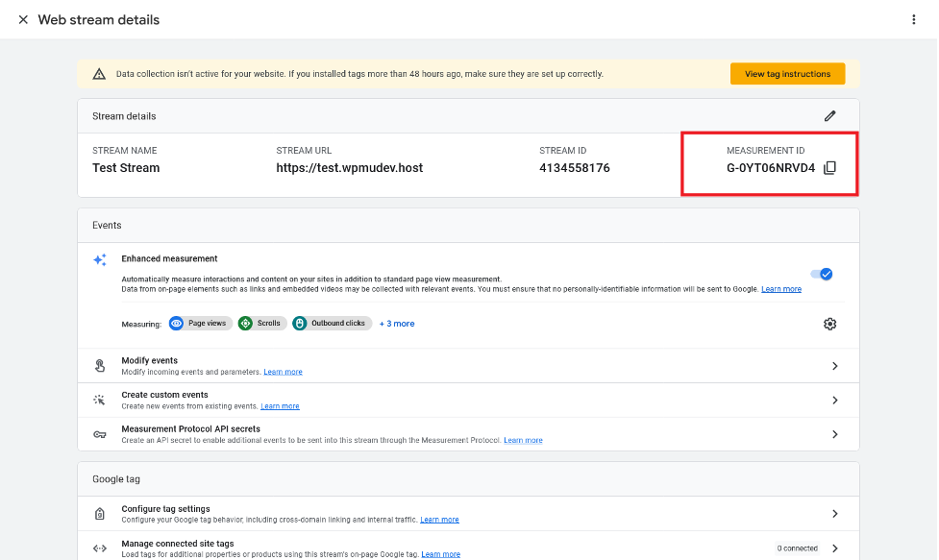
Task: Click the key icon for Measurement Protocol API secrets
Action: coord(99,434)
